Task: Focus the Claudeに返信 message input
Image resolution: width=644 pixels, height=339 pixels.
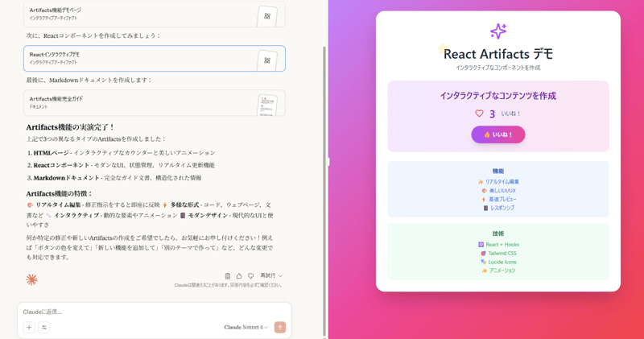Action: click(x=155, y=312)
